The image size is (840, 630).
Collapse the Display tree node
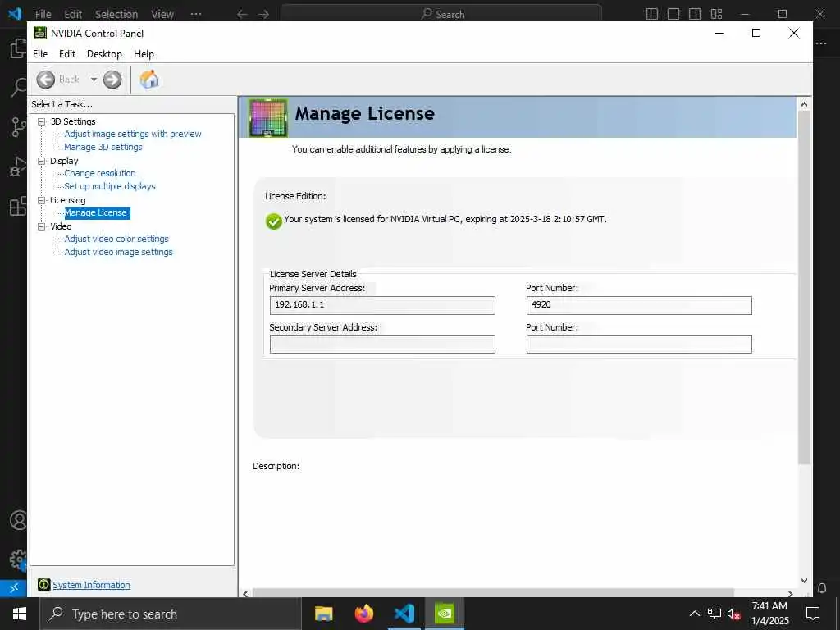[x=41, y=161]
